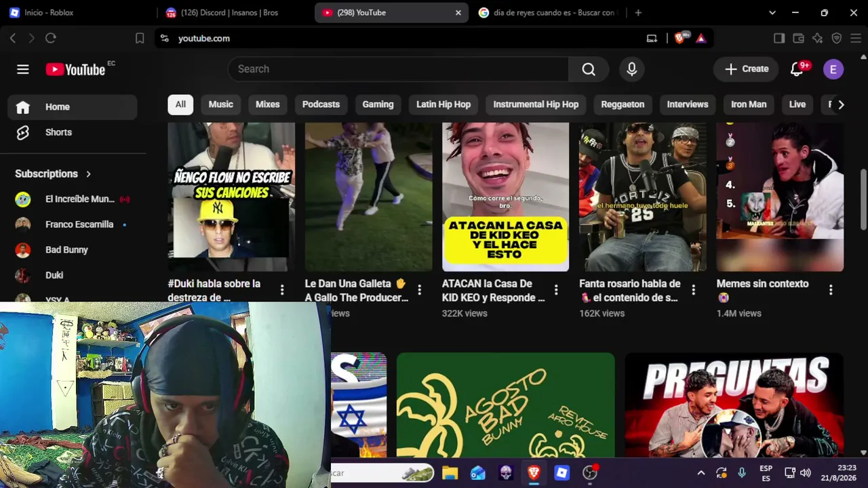
Task: Open the YouTube notifications bell
Action: coord(797,69)
